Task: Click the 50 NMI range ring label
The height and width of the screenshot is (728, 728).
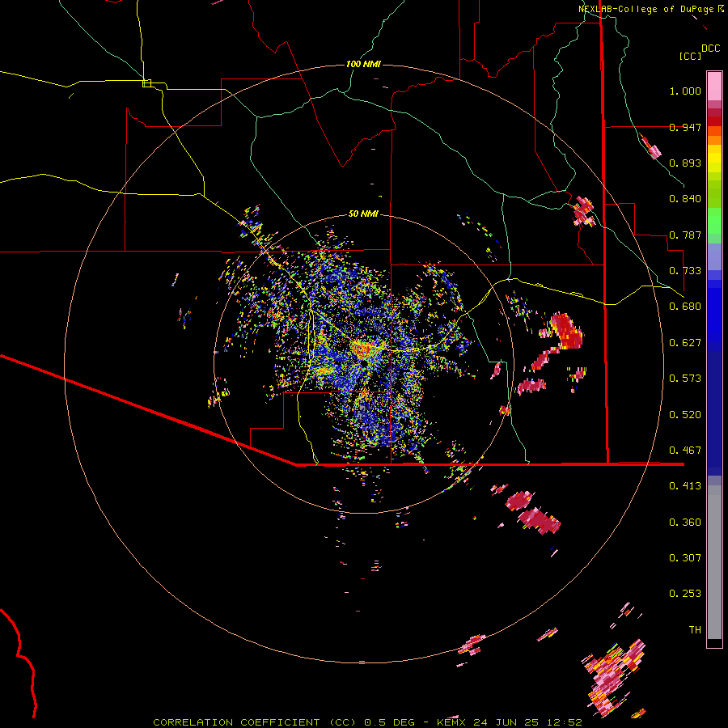Action: [x=363, y=214]
